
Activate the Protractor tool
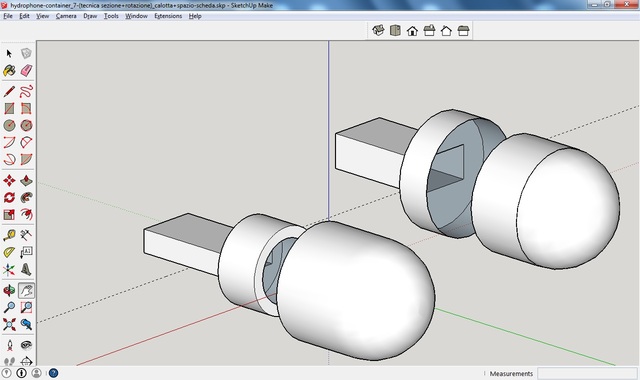click(x=9, y=252)
